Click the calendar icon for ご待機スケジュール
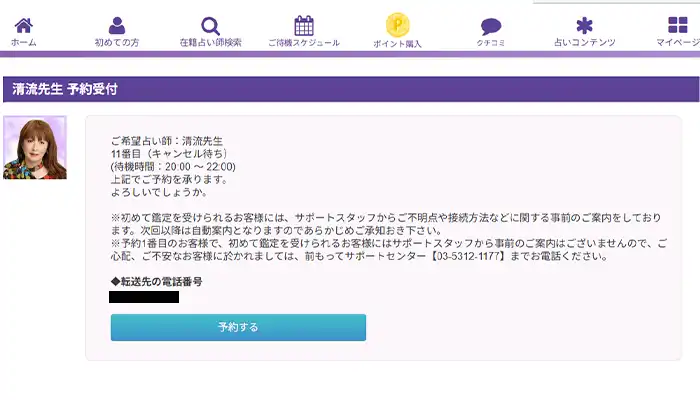Viewport: 700px width, 400px height. [x=304, y=25]
